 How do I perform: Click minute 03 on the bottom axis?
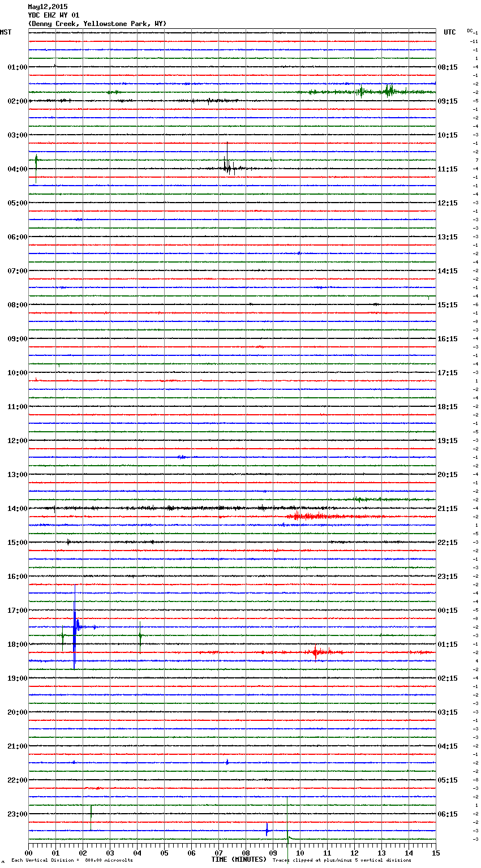pos(110,853)
